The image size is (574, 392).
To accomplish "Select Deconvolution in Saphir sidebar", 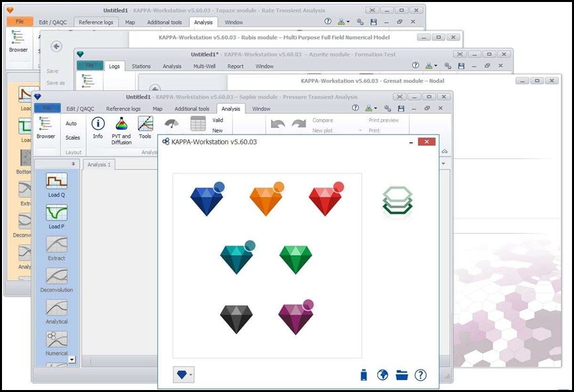I will (56, 280).
